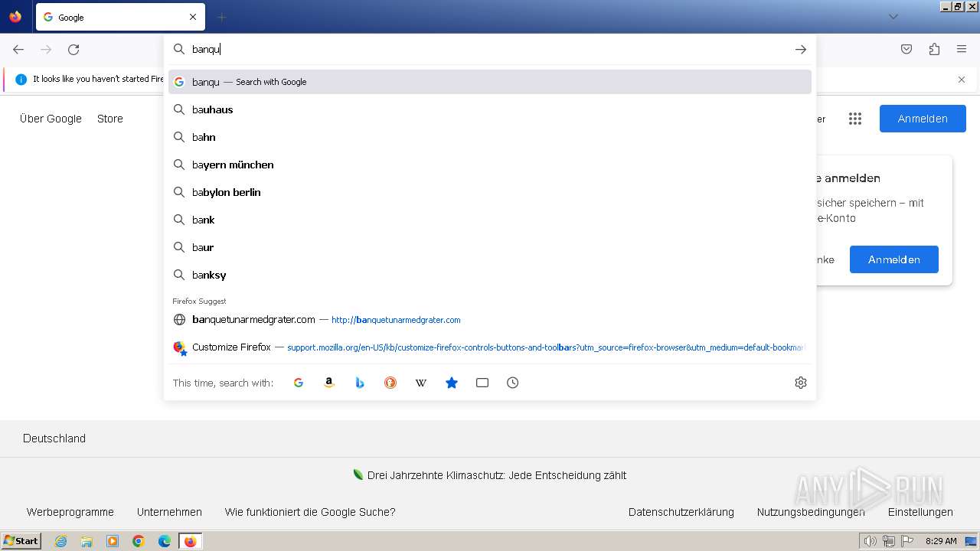This screenshot has height=551, width=980.
Task: Close the Google tab
Action: pyautogui.click(x=193, y=17)
